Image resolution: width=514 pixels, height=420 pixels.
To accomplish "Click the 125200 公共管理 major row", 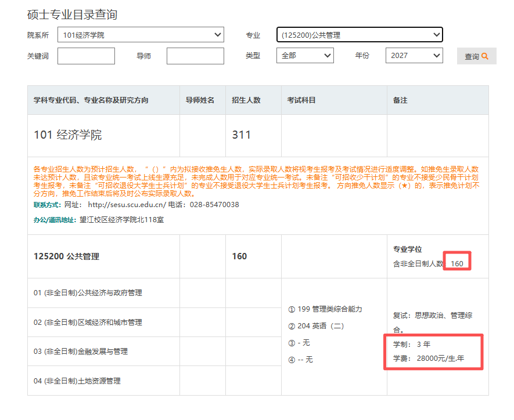I will tap(66, 256).
